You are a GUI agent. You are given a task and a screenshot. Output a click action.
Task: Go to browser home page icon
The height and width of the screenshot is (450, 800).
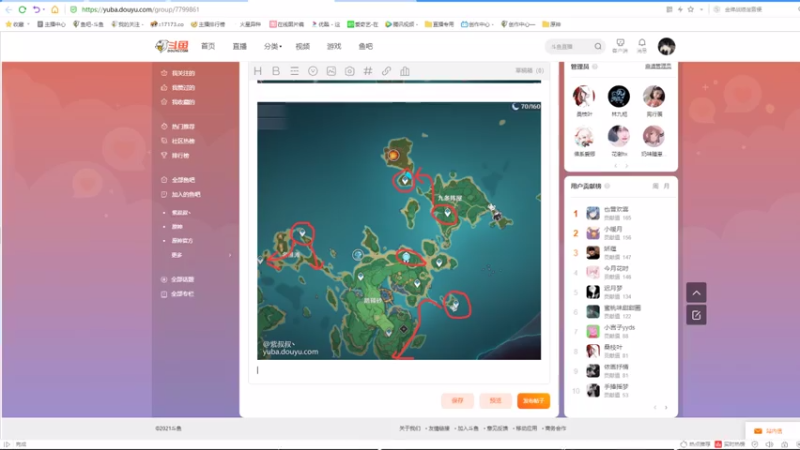coord(55,9)
